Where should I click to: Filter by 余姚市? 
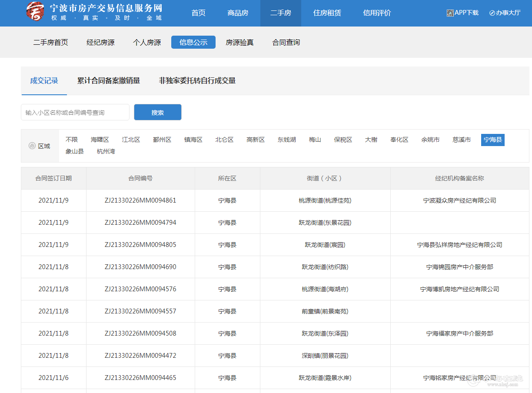tap(430, 140)
